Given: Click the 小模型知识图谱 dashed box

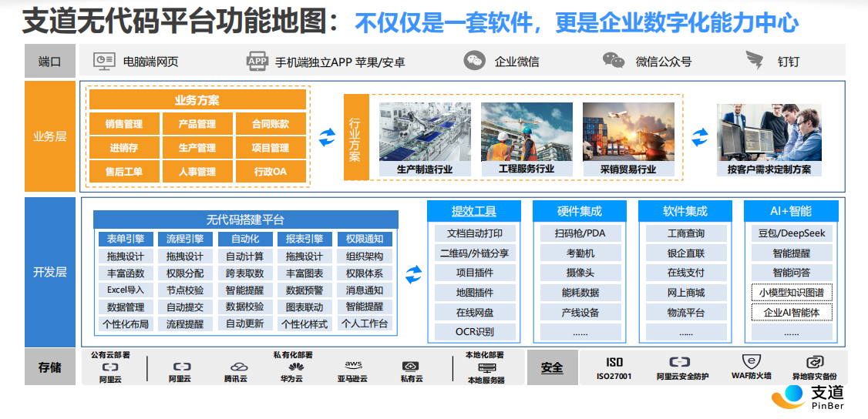Looking at the screenshot, I should pos(792,293).
